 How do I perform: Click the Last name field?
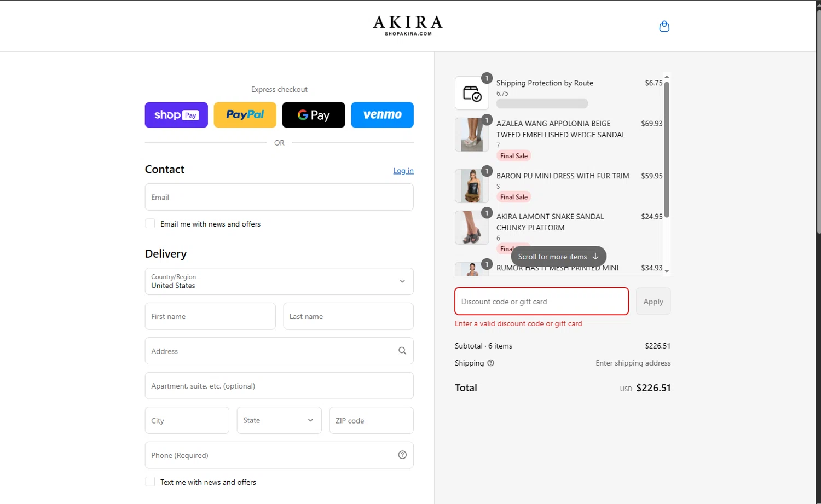[348, 316]
